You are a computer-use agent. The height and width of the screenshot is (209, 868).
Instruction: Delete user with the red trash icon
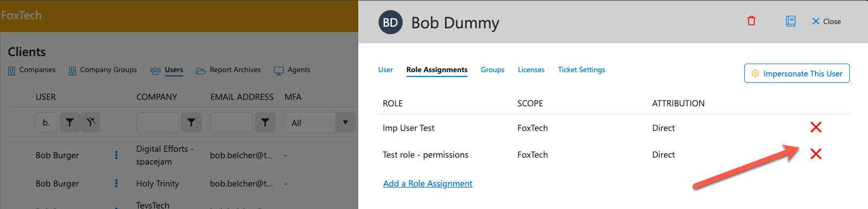click(751, 21)
